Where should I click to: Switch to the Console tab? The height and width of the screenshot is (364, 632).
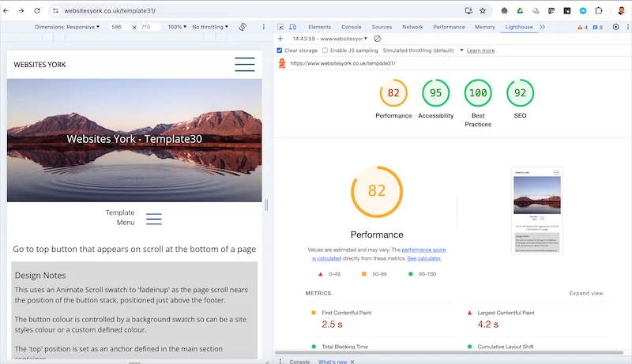(x=351, y=27)
